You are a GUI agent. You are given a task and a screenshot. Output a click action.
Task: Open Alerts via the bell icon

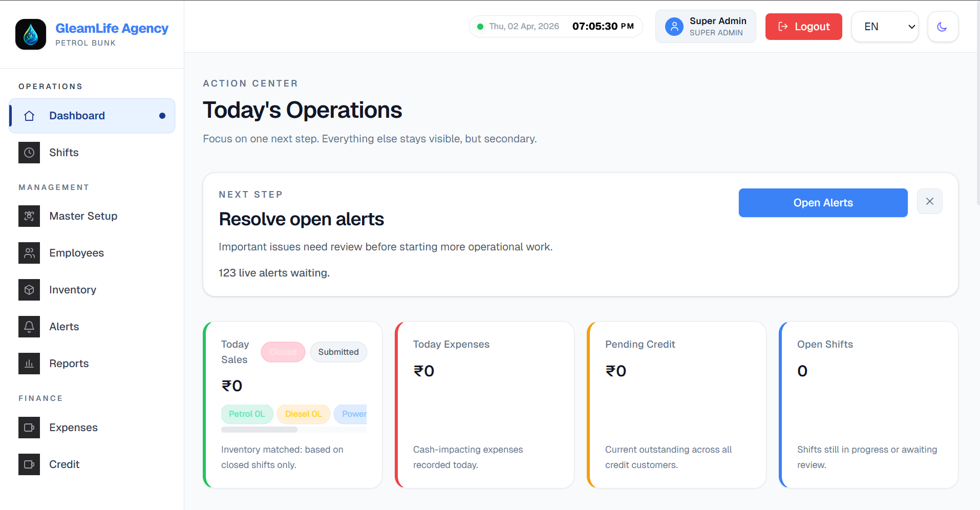point(29,327)
